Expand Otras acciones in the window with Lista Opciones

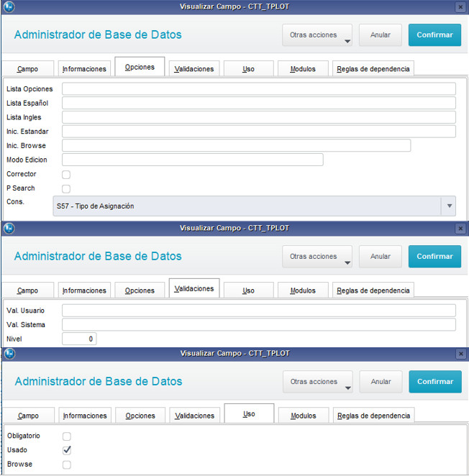317,35
